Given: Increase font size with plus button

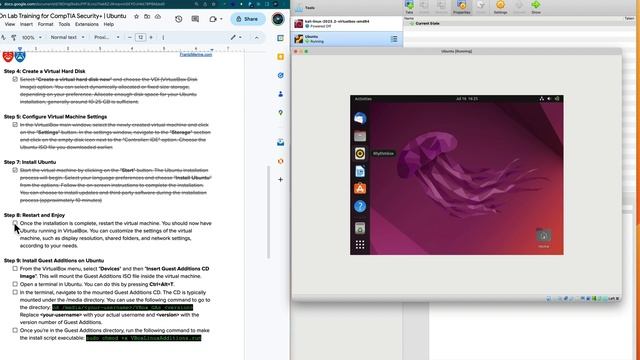Looking at the screenshot, I should 151,37.
